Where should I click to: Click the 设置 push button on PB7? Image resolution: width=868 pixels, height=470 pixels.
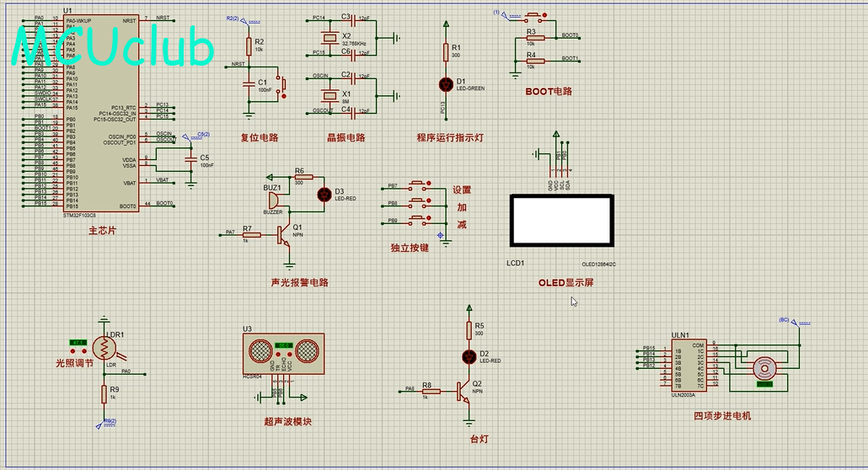point(420,185)
